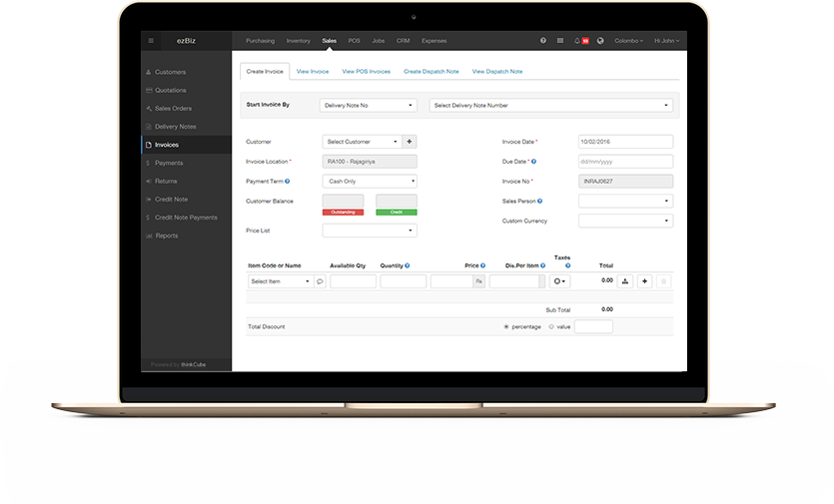Open Delivery Notes from the sidebar
Image resolution: width=834 pixels, height=504 pixels.
pyautogui.click(x=186, y=127)
